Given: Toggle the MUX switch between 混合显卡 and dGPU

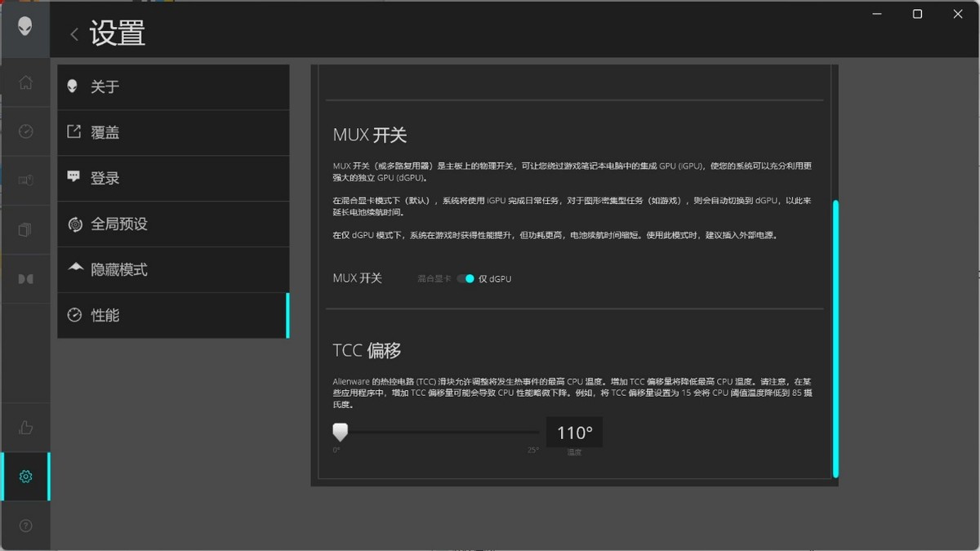Looking at the screenshot, I should (465, 278).
